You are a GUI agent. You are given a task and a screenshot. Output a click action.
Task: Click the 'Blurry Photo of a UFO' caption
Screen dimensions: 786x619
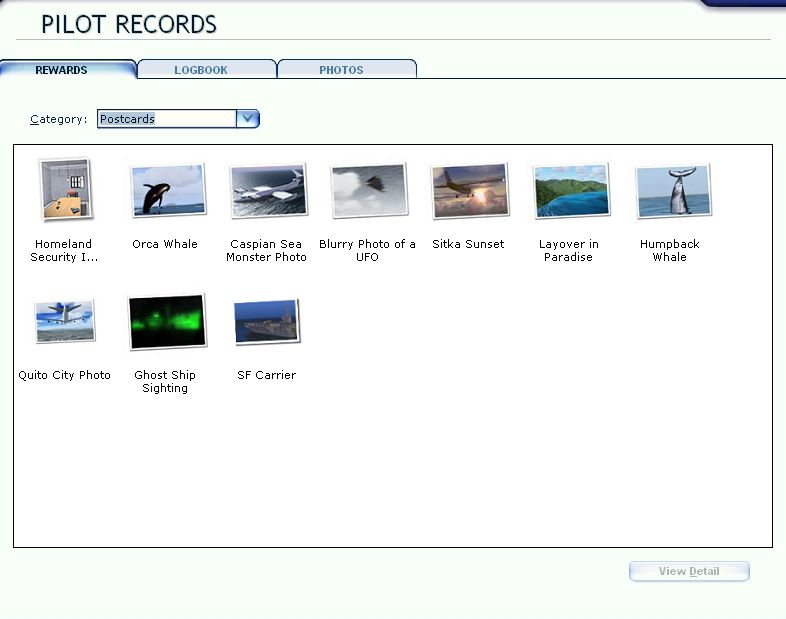[x=367, y=251]
